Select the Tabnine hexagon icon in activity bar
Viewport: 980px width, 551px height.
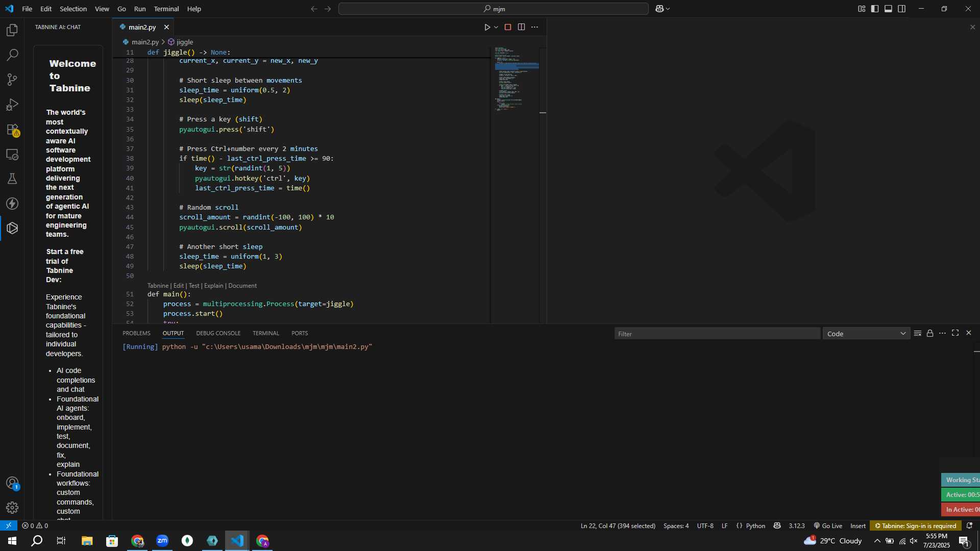tap(12, 228)
